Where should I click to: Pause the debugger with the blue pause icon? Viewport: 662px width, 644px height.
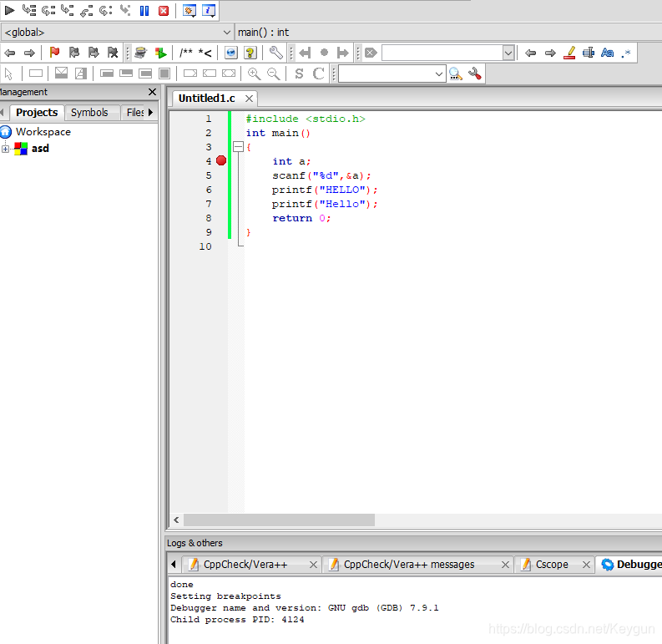click(144, 10)
